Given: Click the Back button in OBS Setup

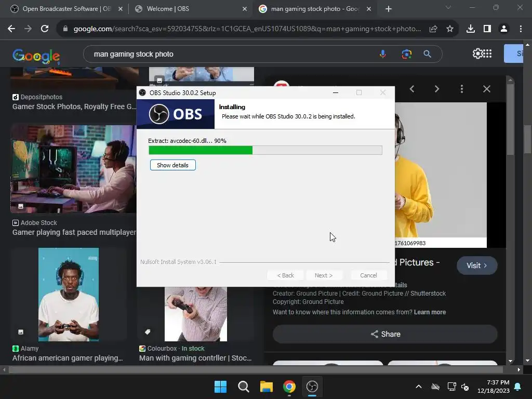Looking at the screenshot, I should [x=285, y=275].
